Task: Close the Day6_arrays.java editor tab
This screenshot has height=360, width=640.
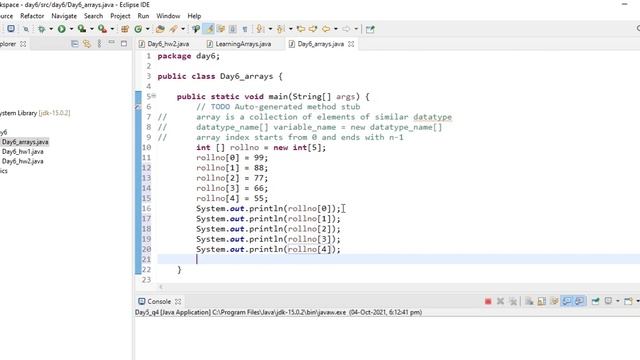Action: coord(351,44)
